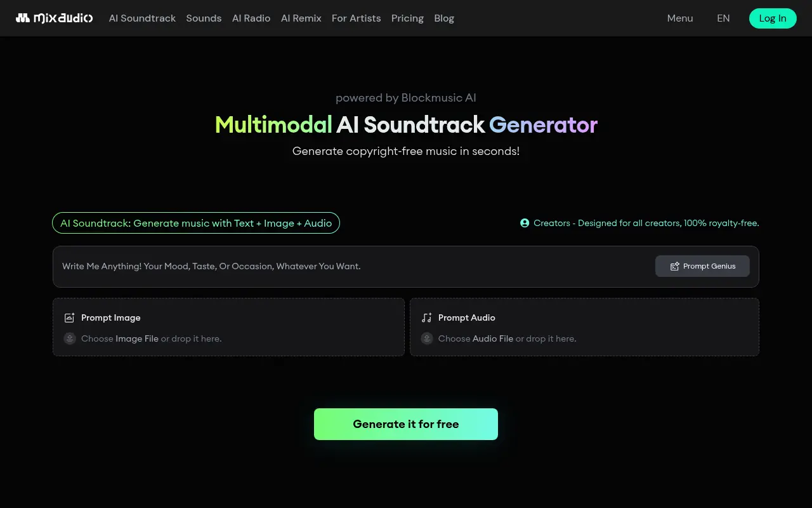
Task: Click Generate it for free
Action: 406,424
